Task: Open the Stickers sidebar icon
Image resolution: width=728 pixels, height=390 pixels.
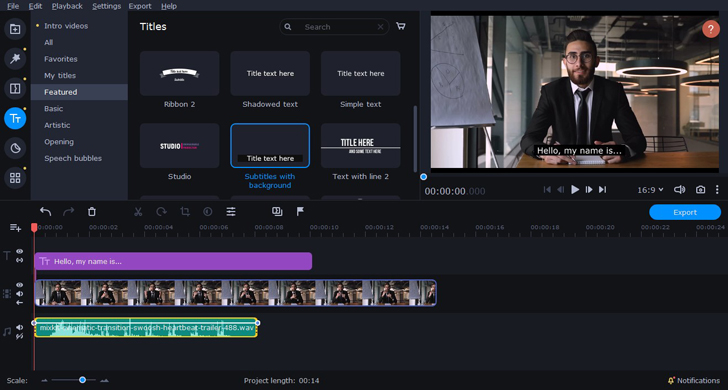Action: 15,148
